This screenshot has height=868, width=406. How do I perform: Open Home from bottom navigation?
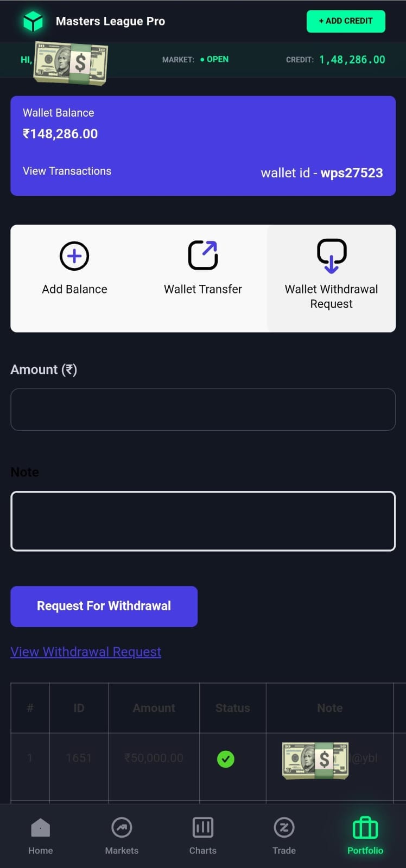pos(41,835)
